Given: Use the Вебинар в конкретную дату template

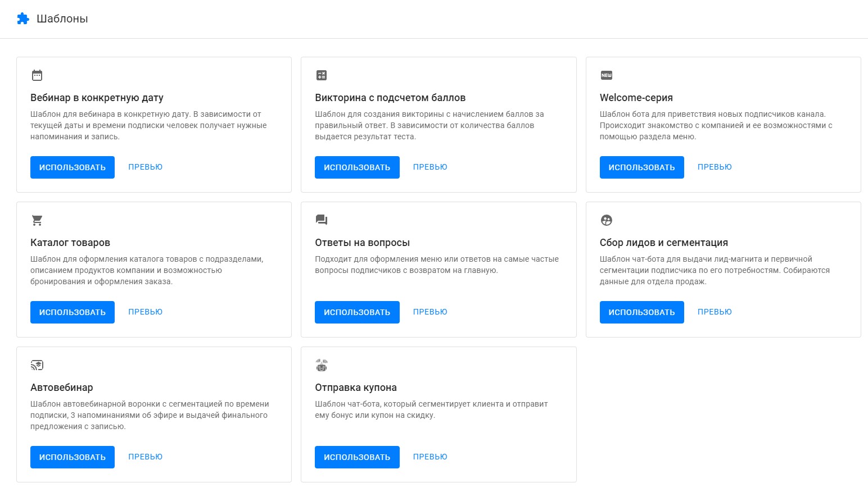Looking at the screenshot, I should 73,167.
